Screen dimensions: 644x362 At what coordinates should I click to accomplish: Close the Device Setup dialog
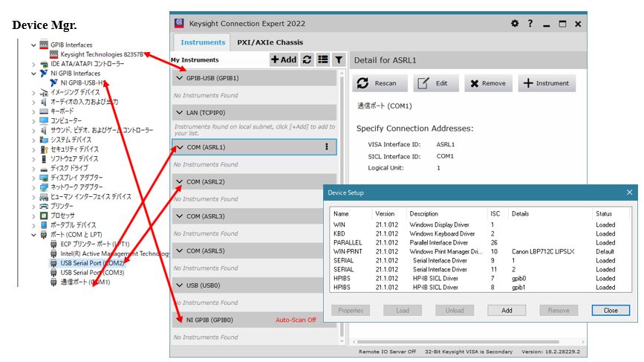click(x=629, y=193)
